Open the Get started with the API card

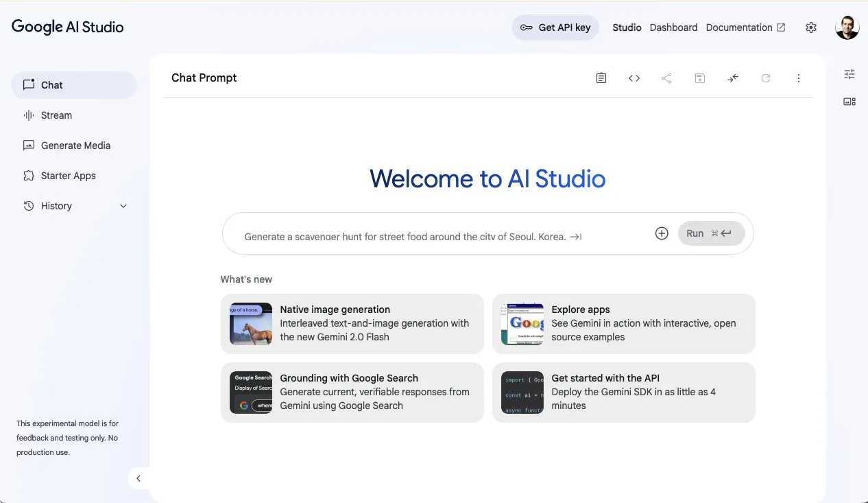[624, 393]
